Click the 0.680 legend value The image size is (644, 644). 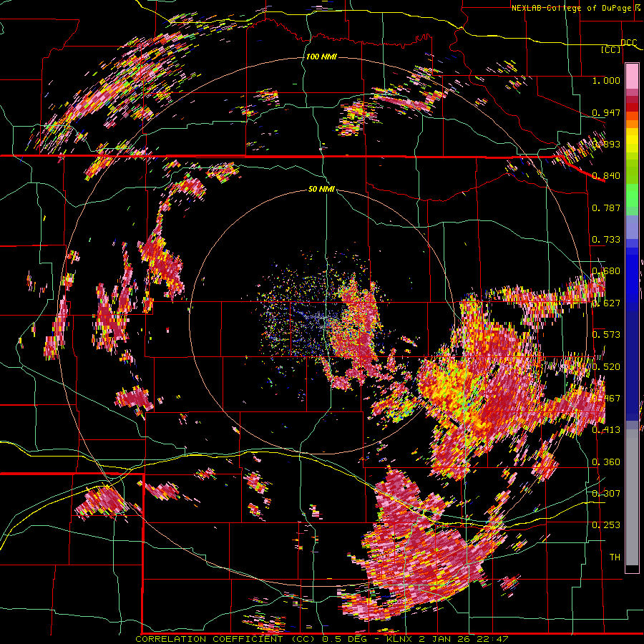606,270
